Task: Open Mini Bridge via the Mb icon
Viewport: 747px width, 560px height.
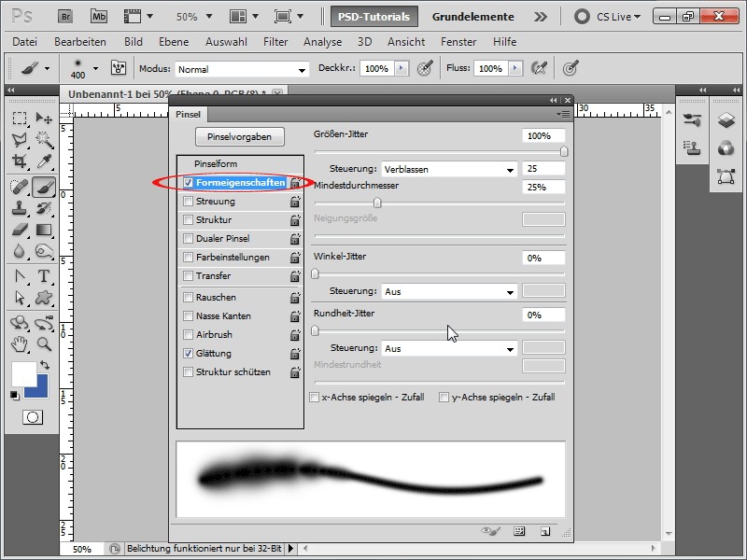Action: pyautogui.click(x=99, y=17)
